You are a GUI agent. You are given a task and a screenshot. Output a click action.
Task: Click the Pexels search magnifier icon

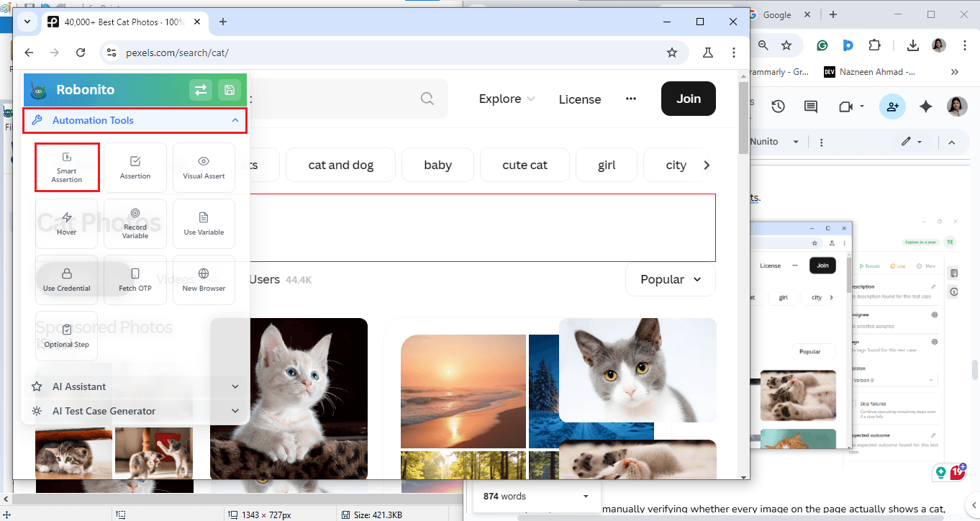(427, 99)
